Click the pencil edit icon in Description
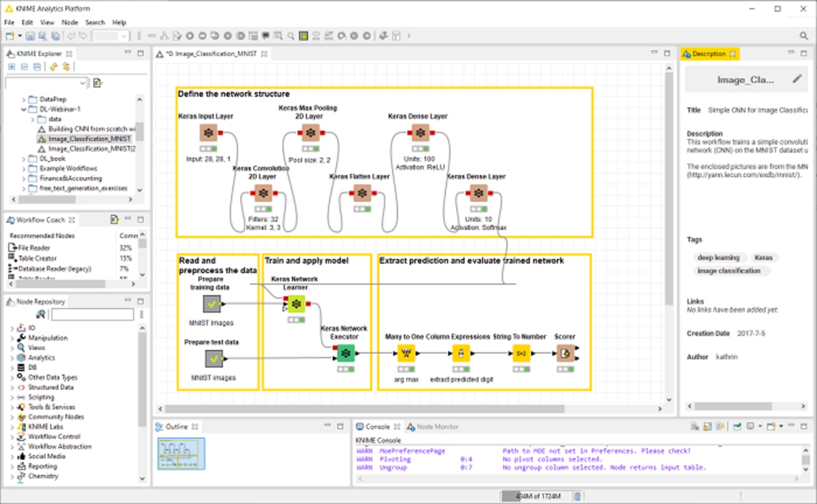Viewport: 817px width, 504px height. pyautogui.click(x=797, y=79)
